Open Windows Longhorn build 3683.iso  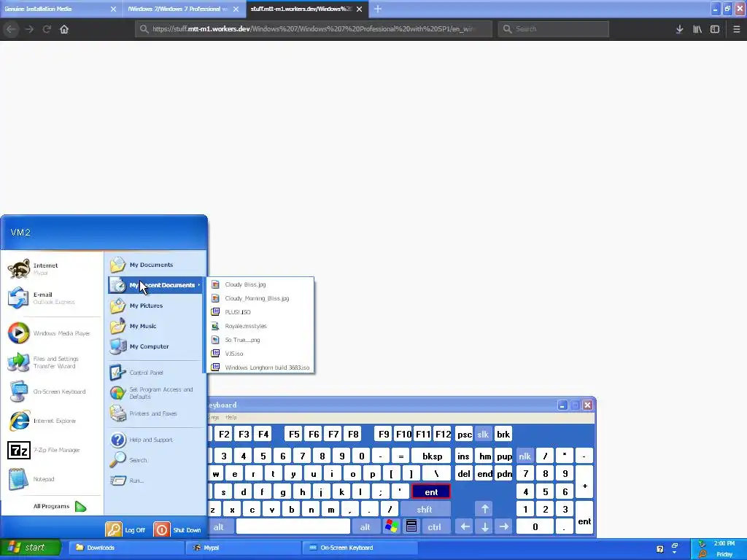(260, 367)
